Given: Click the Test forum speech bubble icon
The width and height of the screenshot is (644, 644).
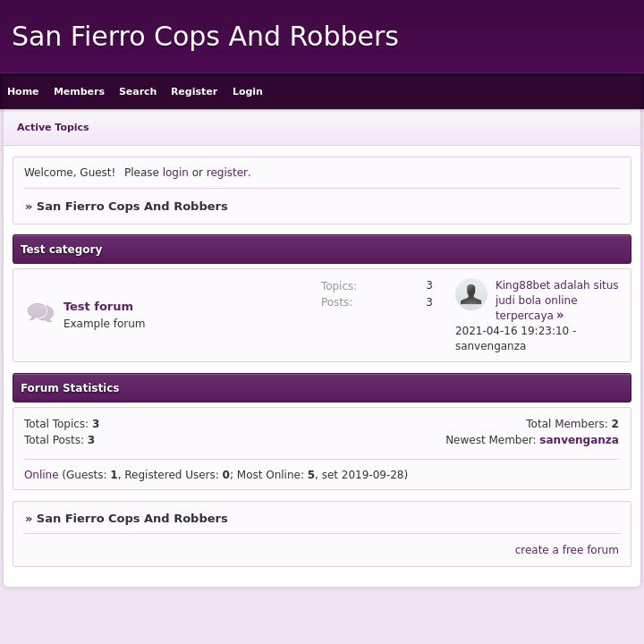Looking at the screenshot, I should coord(40,313).
